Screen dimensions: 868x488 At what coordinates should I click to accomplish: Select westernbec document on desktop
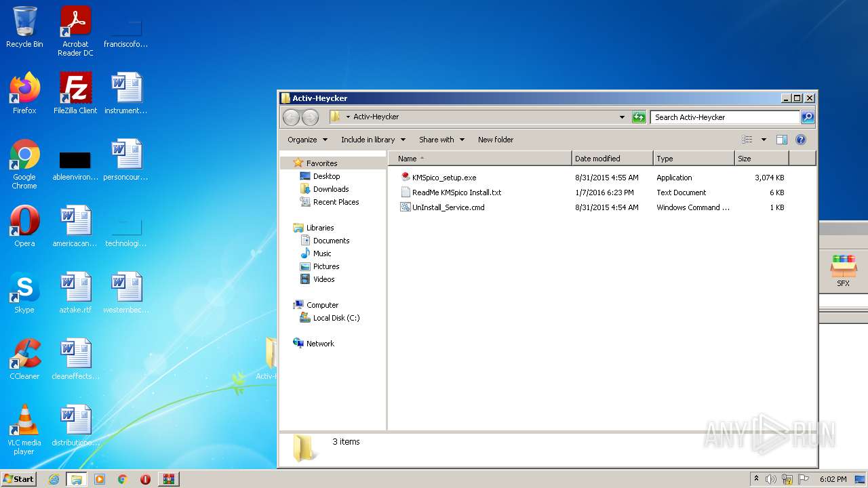[126, 293]
